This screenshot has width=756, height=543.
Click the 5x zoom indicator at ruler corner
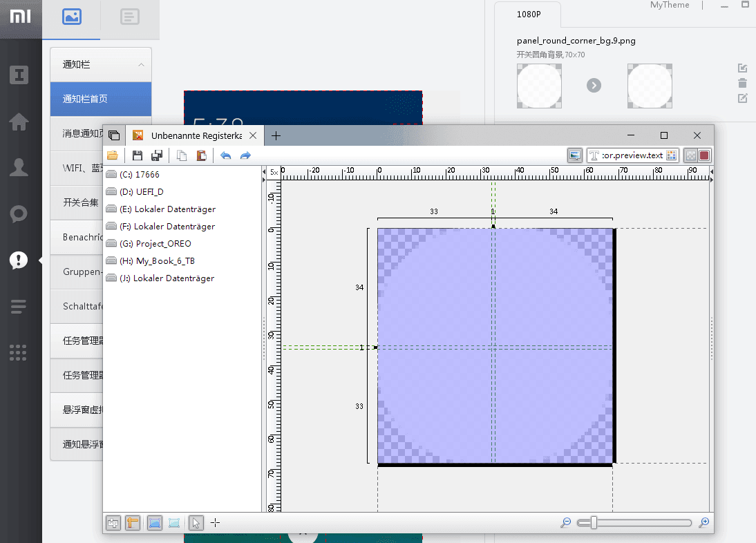tap(274, 173)
